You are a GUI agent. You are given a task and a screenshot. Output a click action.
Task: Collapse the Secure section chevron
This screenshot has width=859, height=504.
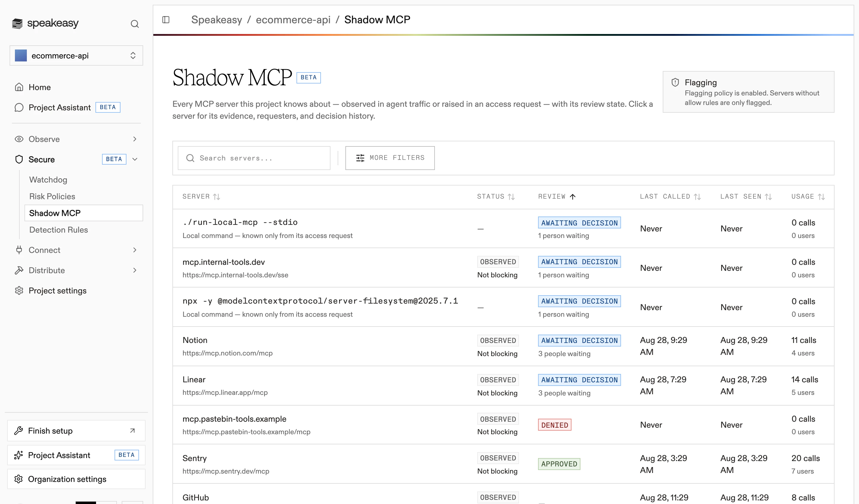click(135, 159)
